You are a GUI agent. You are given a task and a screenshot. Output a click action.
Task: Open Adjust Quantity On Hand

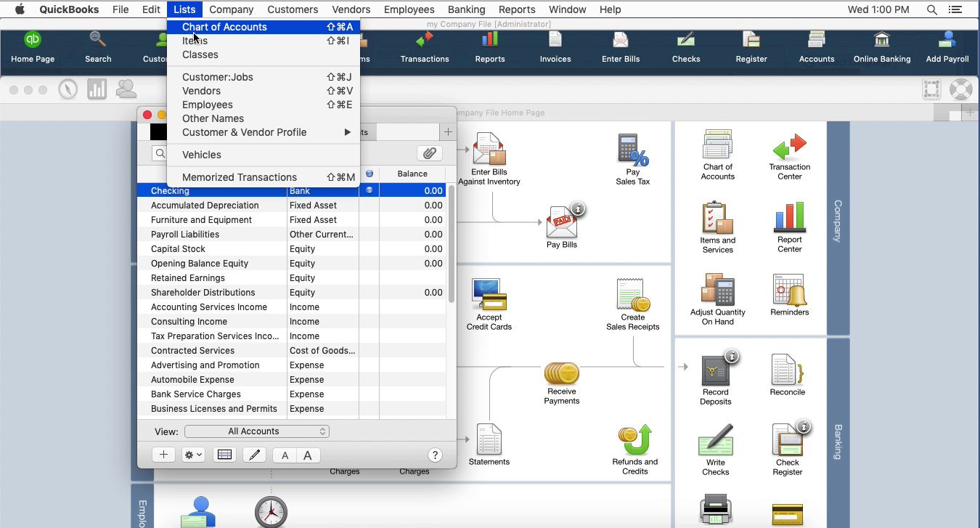(x=718, y=299)
